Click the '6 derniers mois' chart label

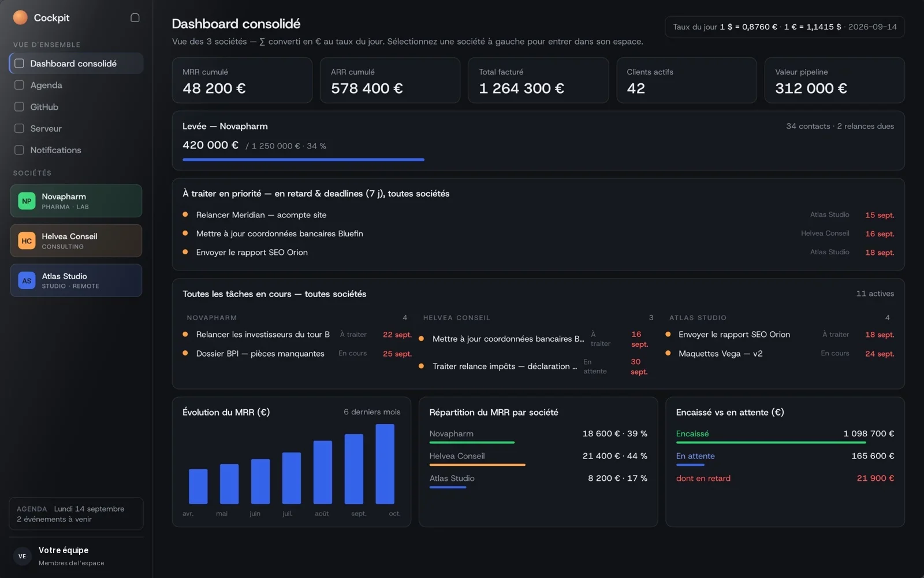pyautogui.click(x=372, y=412)
